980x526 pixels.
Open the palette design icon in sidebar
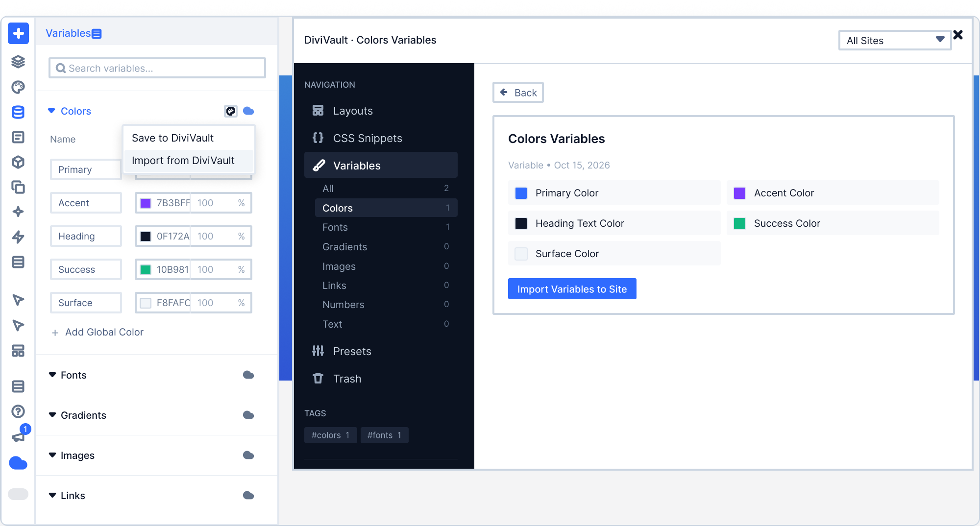(x=18, y=87)
